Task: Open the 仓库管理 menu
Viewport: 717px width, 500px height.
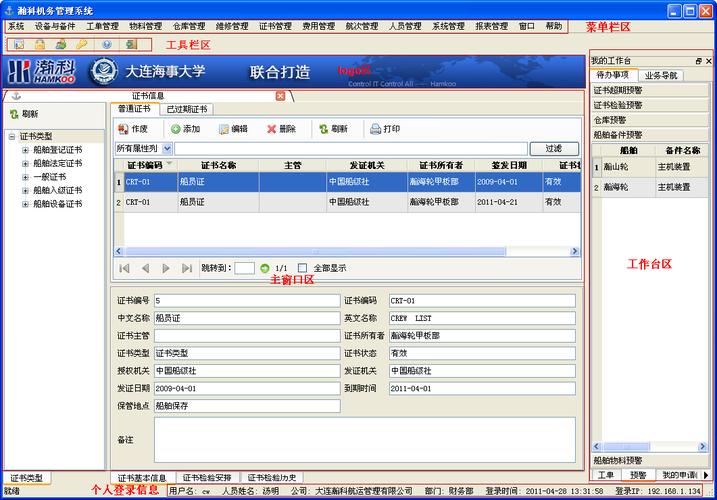Action: pyautogui.click(x=189, y=27)
